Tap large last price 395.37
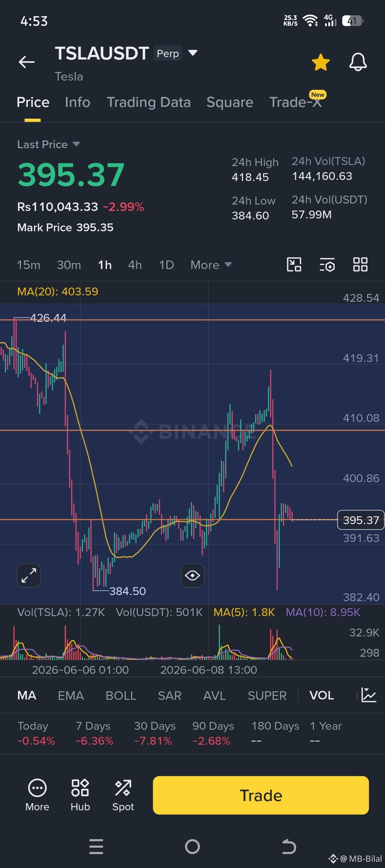385x868 pixels. (71, 175)
